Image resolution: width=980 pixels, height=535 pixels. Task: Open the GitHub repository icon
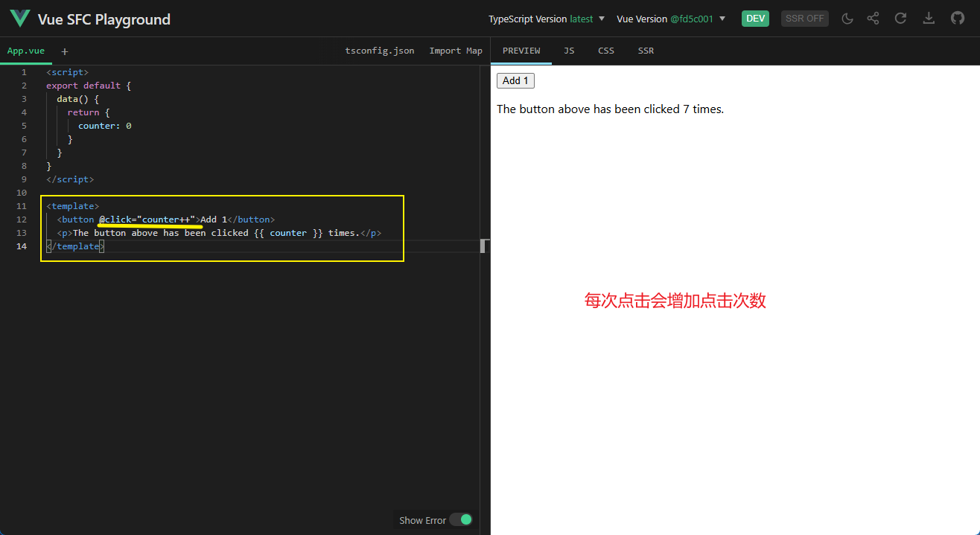(958, 19)
